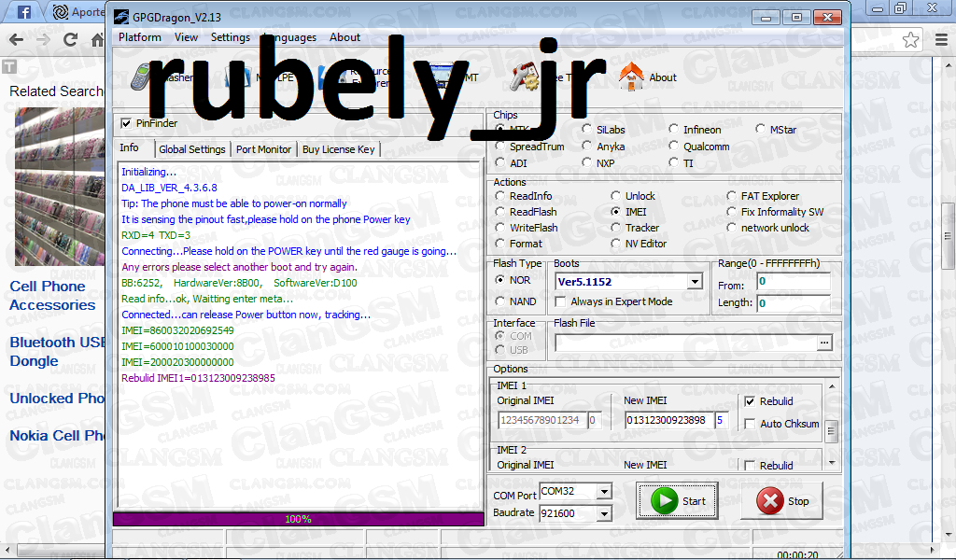Screen dimensions: 956x560
Task: Open the Platform menu
Action: tap(140, 37)
